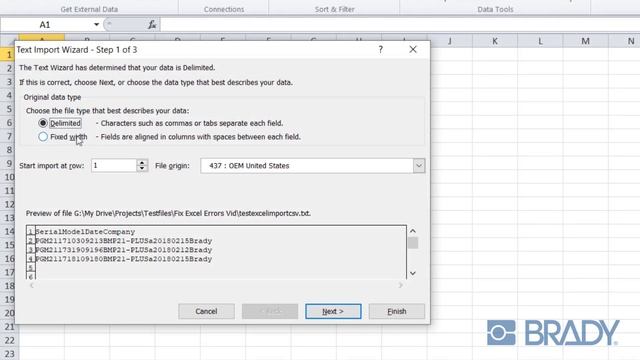Viewport: 640px width, 360px height.
Task: Select column J header
Action: click(450, 41)
